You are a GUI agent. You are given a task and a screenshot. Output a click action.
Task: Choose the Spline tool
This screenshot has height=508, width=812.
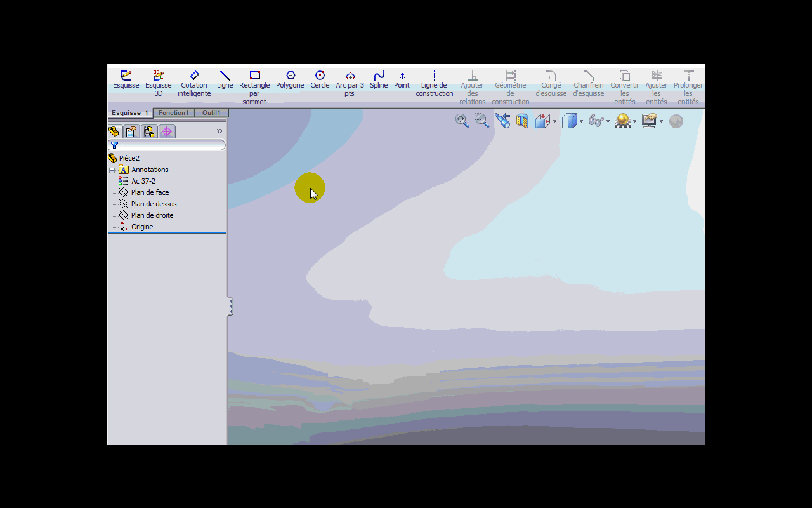pyautogui.click(x=379, y=80)
